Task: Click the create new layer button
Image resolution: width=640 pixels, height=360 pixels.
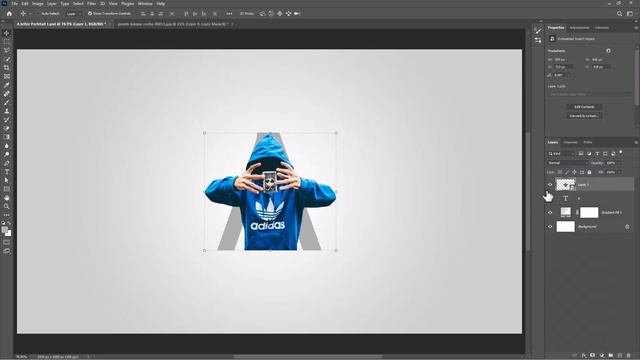Action: [619, 356]
